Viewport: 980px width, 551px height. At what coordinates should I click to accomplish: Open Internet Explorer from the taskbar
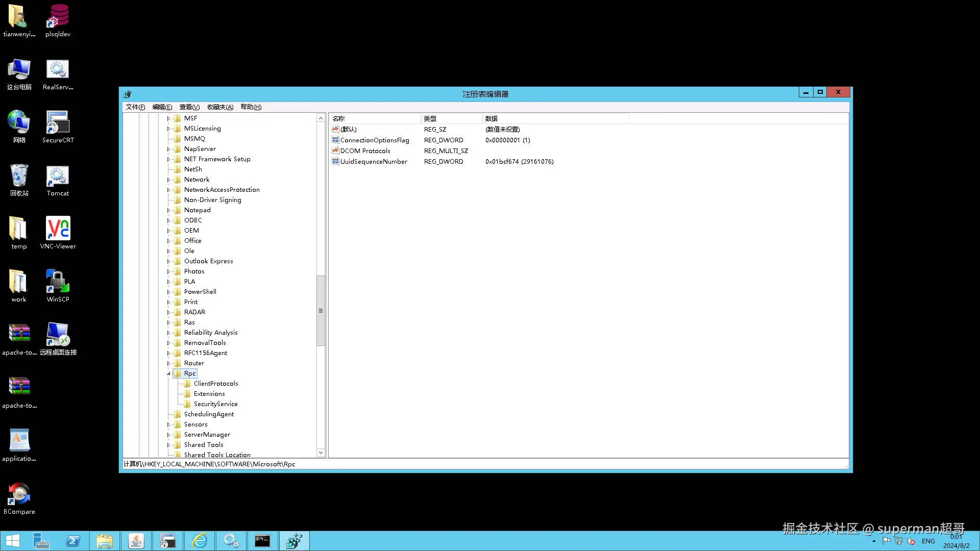200,541
